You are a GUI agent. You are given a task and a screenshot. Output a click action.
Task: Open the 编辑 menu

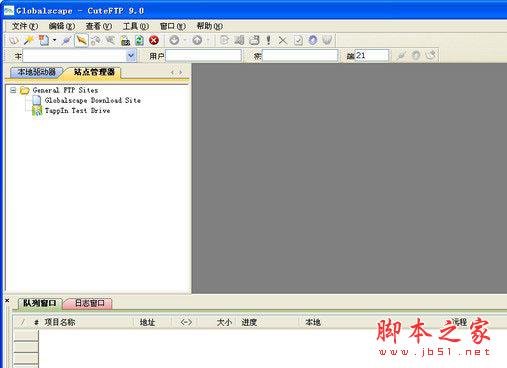click(62, 26)
